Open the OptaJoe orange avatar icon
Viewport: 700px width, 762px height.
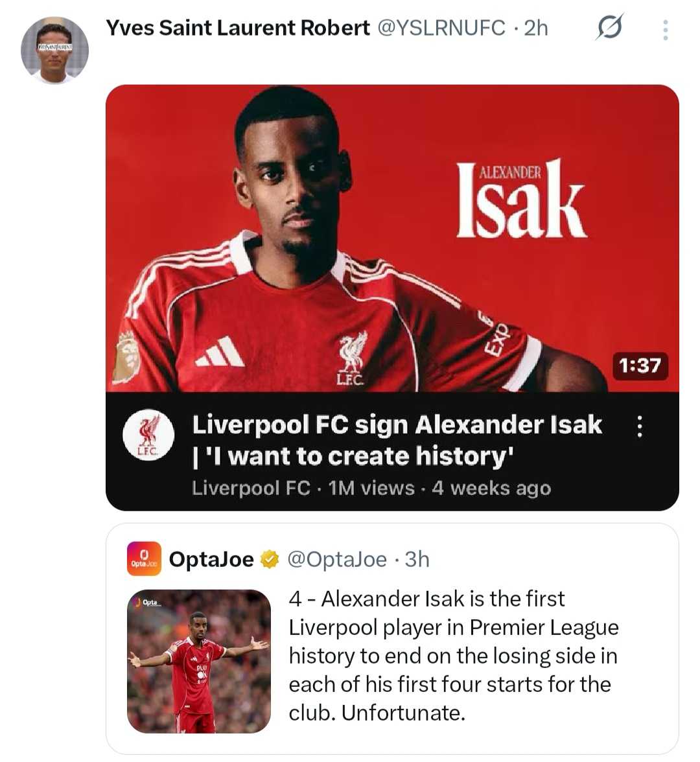pos(144,559)
